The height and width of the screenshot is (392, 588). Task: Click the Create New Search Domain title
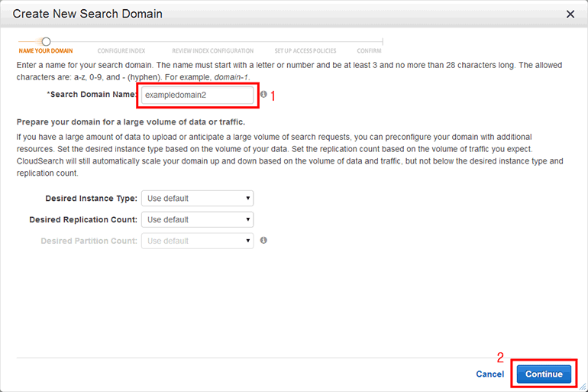[88, 14]
